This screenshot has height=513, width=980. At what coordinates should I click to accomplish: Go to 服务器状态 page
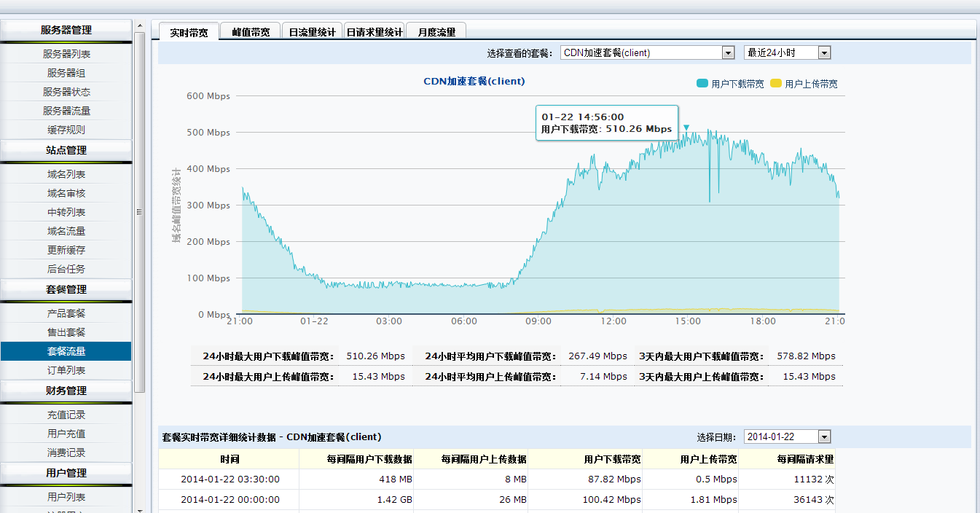[66, 92]
